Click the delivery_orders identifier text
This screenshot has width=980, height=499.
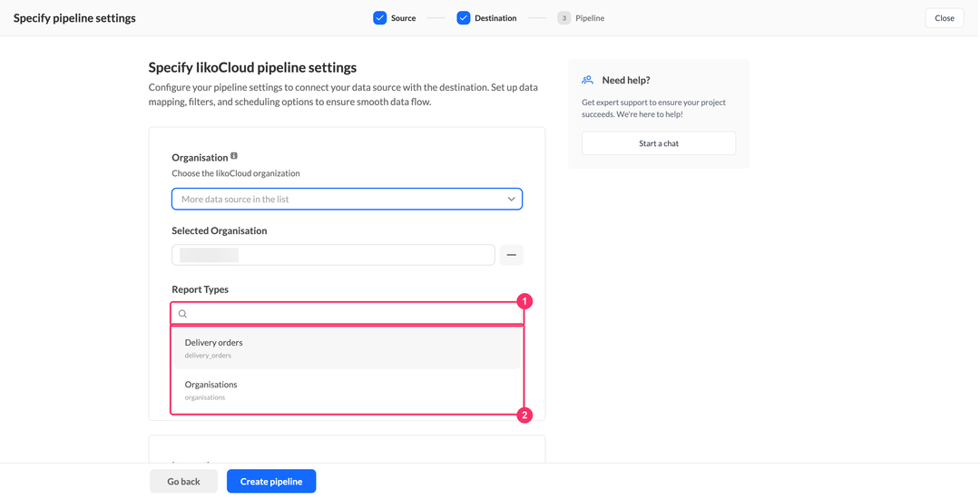[208, 356]
